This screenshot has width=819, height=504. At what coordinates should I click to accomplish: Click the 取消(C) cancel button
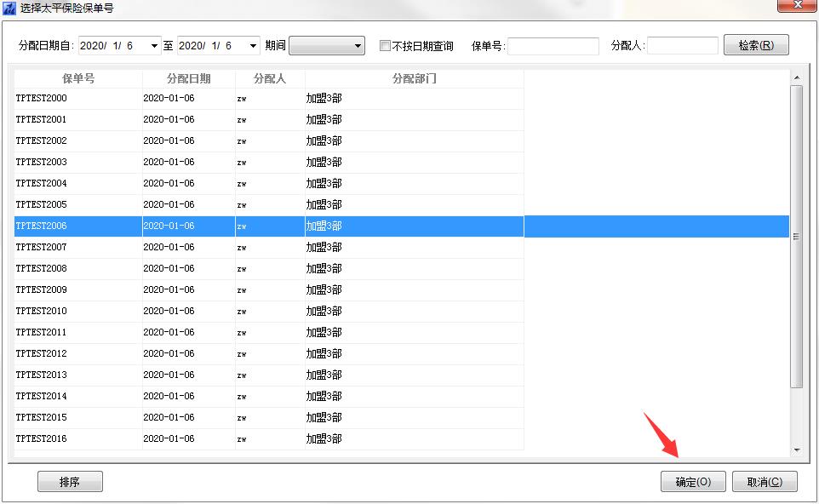[x=765, y=482]
